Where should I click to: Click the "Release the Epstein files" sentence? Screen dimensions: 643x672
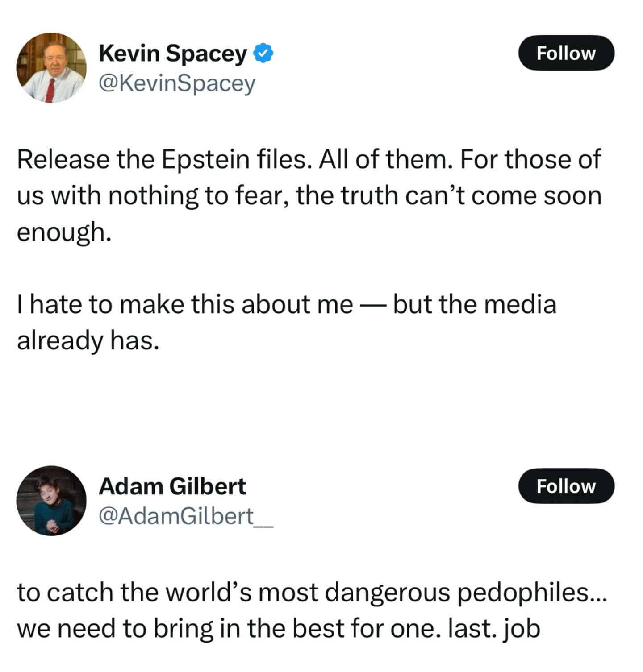163,159
